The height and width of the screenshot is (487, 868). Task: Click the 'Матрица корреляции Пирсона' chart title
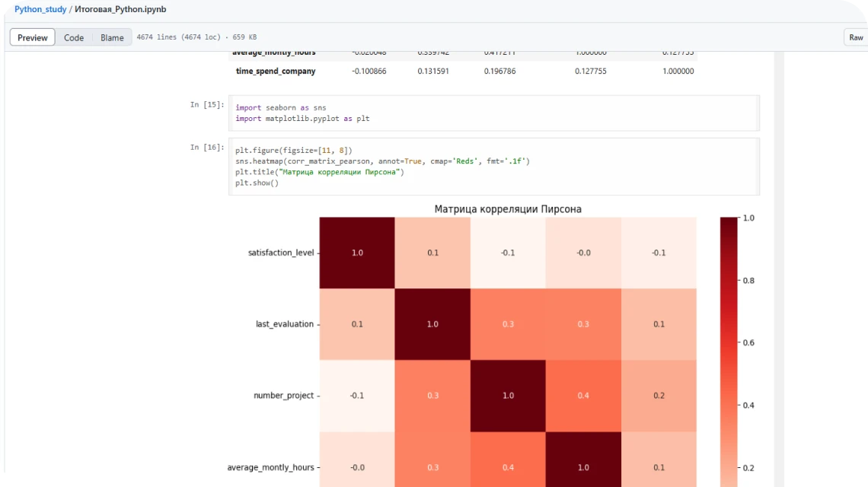[508, 208]
